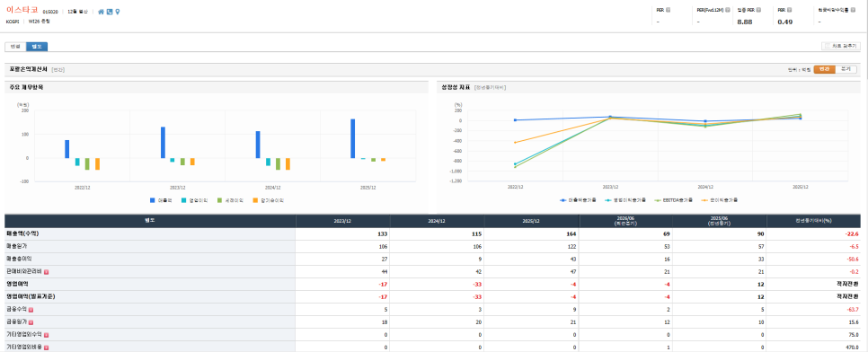Click the 영업이익(발표기준) row label

[x=31, y=296]
